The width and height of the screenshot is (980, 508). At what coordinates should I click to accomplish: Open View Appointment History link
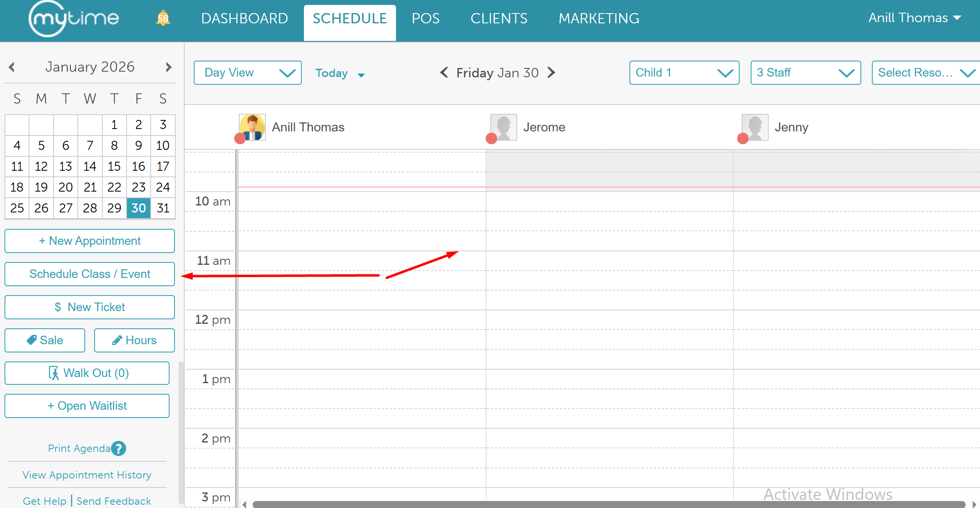pyautogui.click(x=87, y=475)
